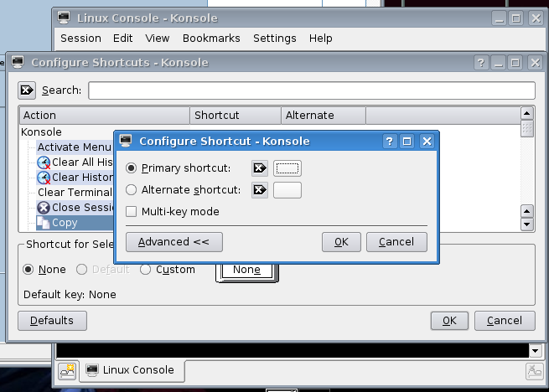This screenshot has height=392, width=549.
Task: Open the Edit menu
Action: tap(122, 39)
